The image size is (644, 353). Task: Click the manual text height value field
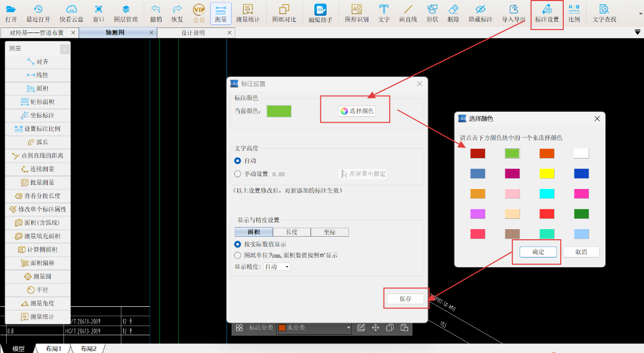click(x=304, y=174)
